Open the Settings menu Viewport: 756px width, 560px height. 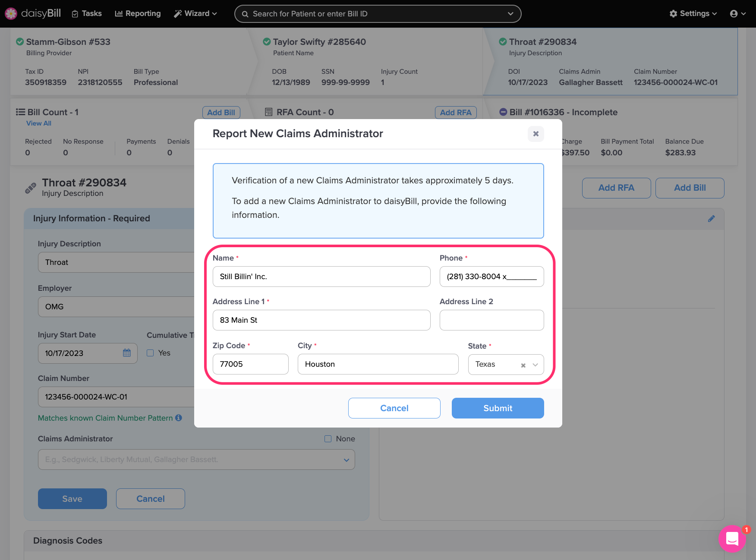(x=693, y=14)
